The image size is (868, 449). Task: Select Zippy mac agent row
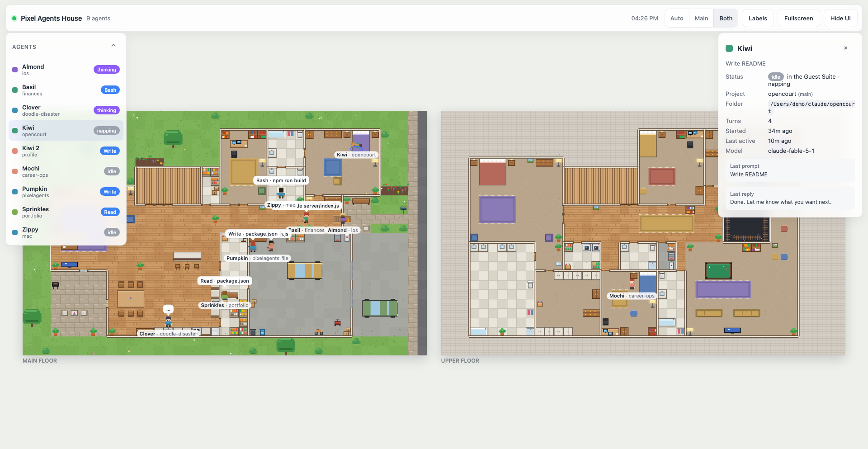click(66, 232)
